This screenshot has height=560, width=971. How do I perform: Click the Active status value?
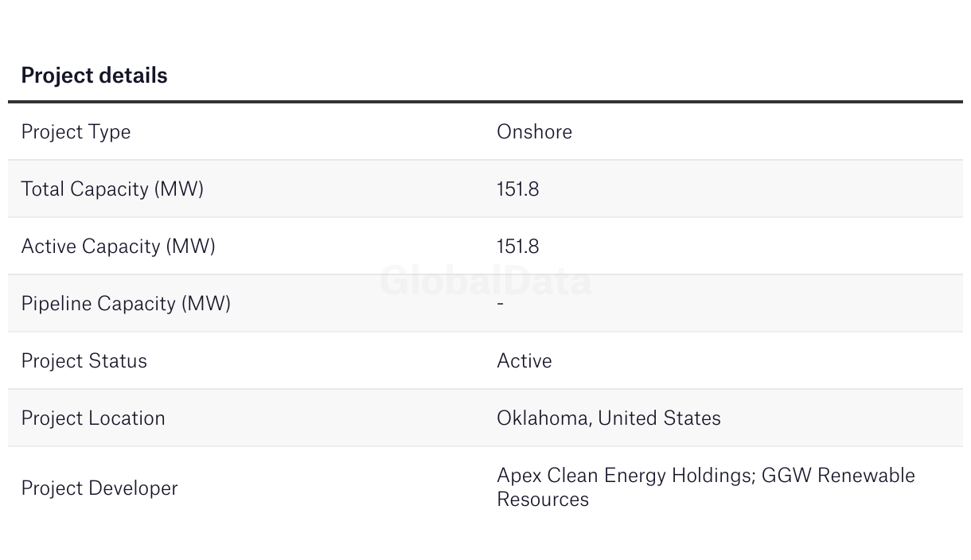pyautogui.click(x=524, y=361)
